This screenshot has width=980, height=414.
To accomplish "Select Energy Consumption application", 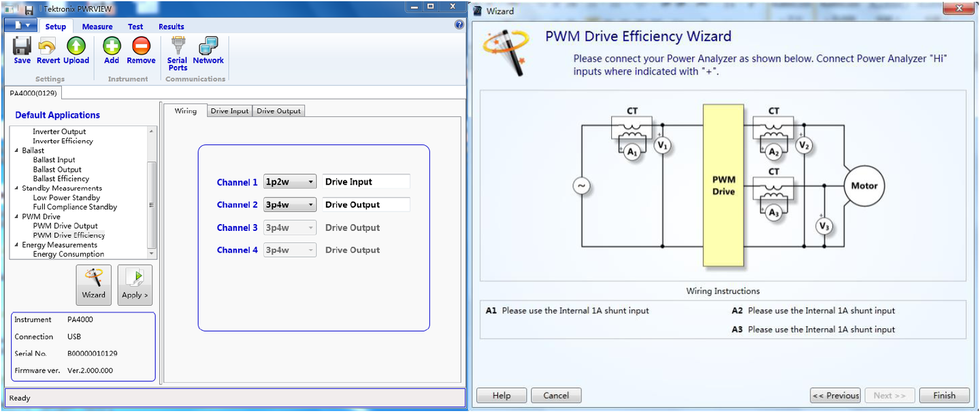I will pos(69,254).
